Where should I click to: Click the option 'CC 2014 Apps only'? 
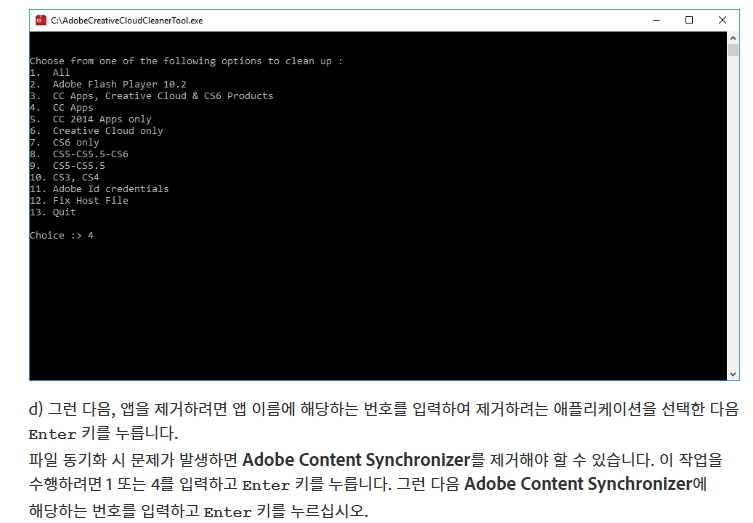coord(102,119)
